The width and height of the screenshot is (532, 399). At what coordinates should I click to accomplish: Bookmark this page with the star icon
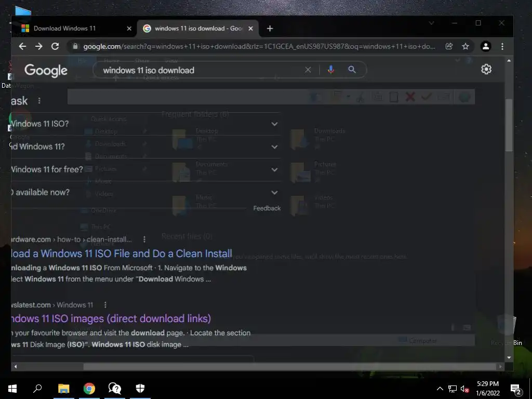[x=465, y=46]
